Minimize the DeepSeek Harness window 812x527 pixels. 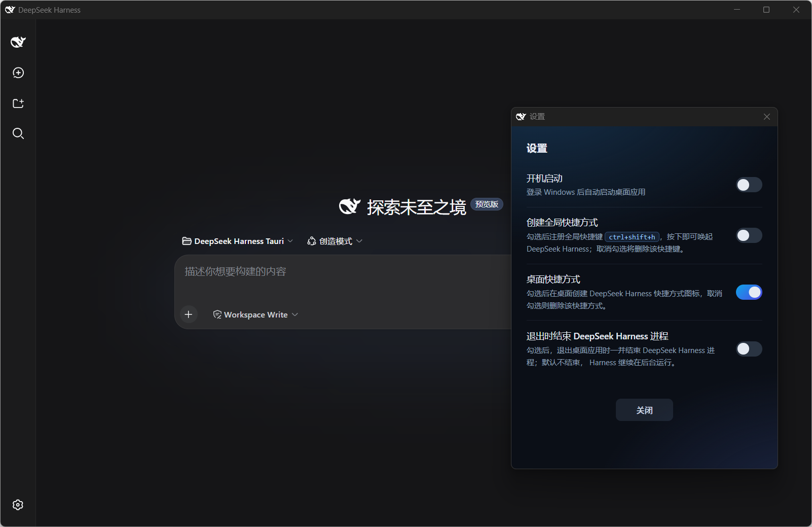click(737, 10)
